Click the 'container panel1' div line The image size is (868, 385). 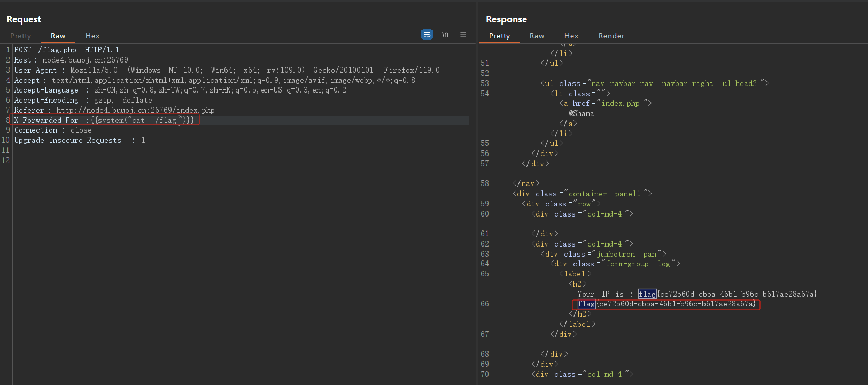582,194
